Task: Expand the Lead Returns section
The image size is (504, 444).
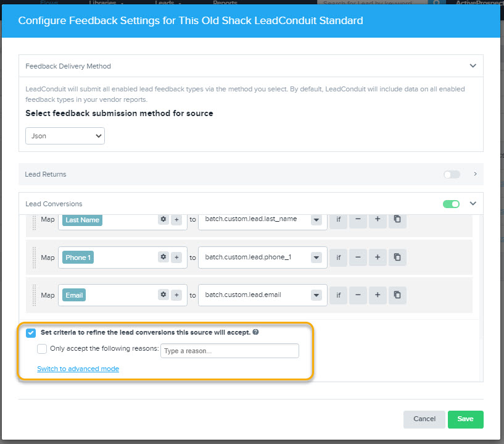Action: click(x=475, y=174)
